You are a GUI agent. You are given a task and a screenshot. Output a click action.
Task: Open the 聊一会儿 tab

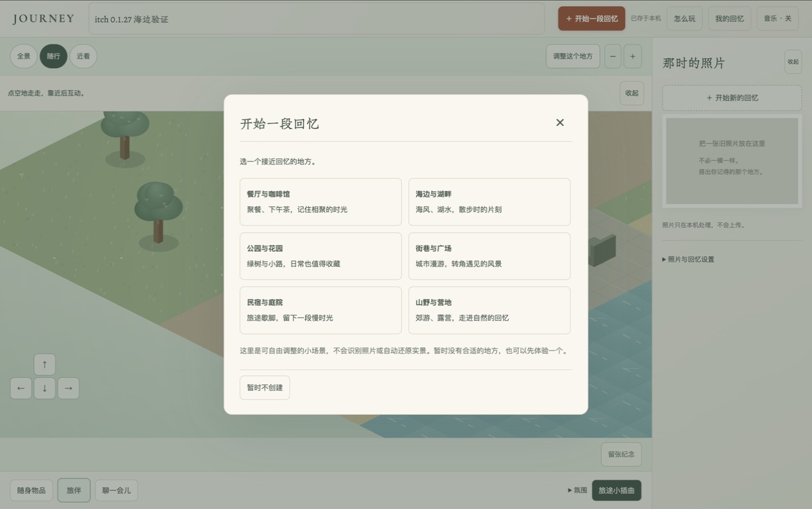tap(116, 490)
